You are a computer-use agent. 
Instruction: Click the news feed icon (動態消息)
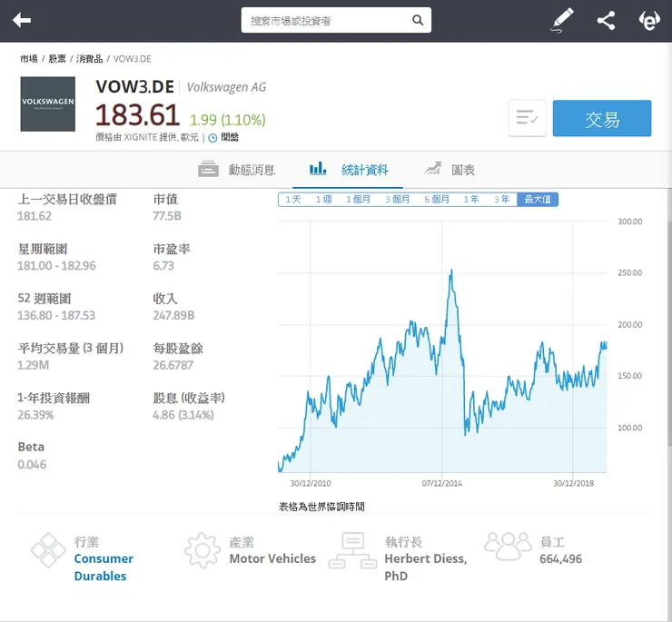tap(208, 169)
